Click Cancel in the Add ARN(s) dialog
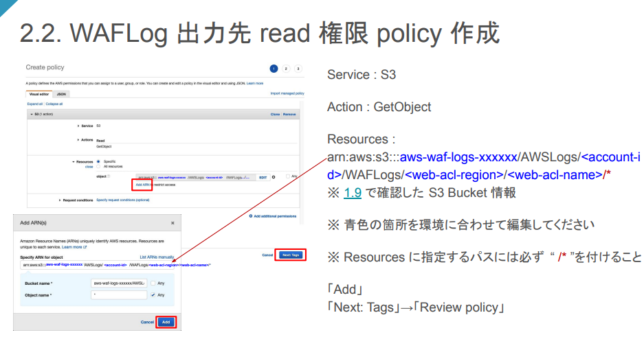This screenshot has height=337, width=644. click(147, 322)
